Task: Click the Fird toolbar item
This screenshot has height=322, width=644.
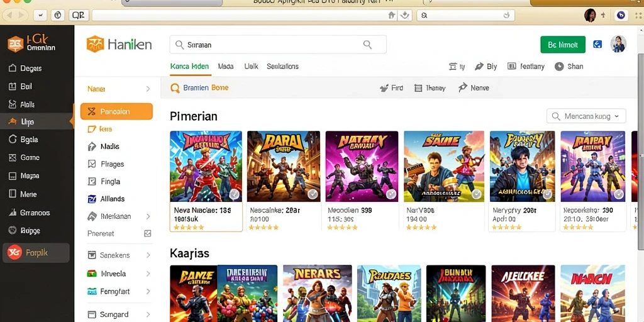Action: coord(391,88)
